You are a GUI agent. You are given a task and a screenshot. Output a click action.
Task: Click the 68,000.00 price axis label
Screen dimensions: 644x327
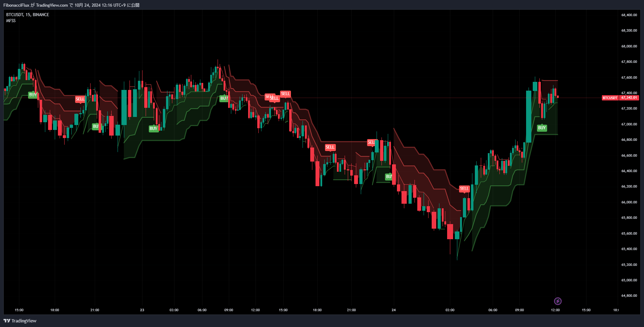coord(629,46)
